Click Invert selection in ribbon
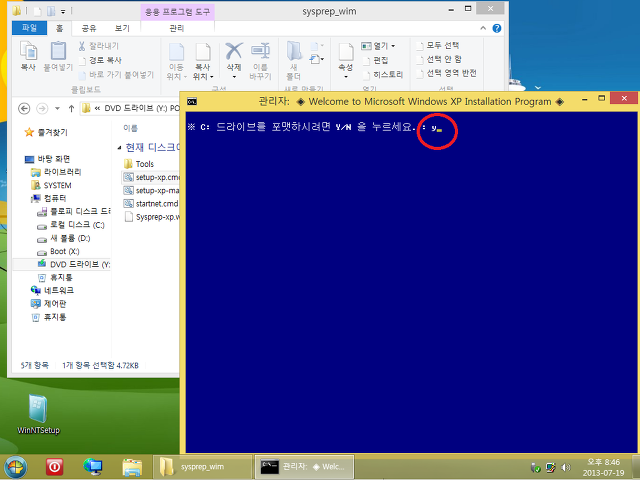The height and width of the screenshot is (480, 640). (447, 73)
